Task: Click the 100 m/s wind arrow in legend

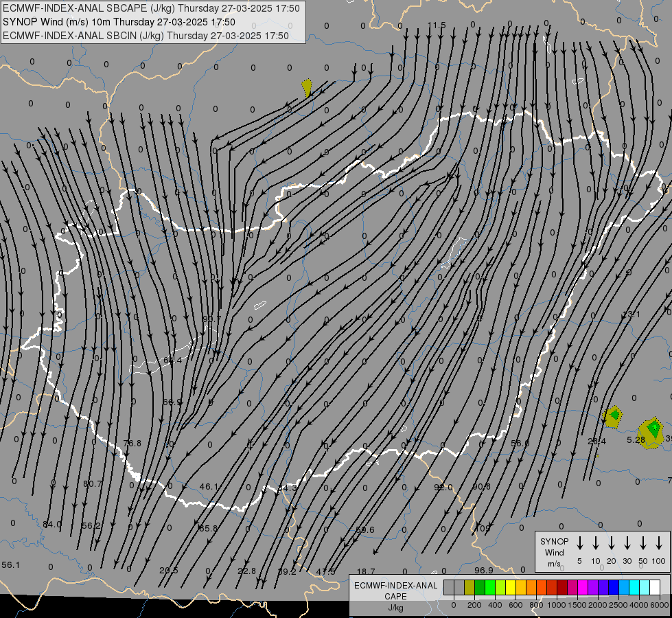Action: (659, 543)
